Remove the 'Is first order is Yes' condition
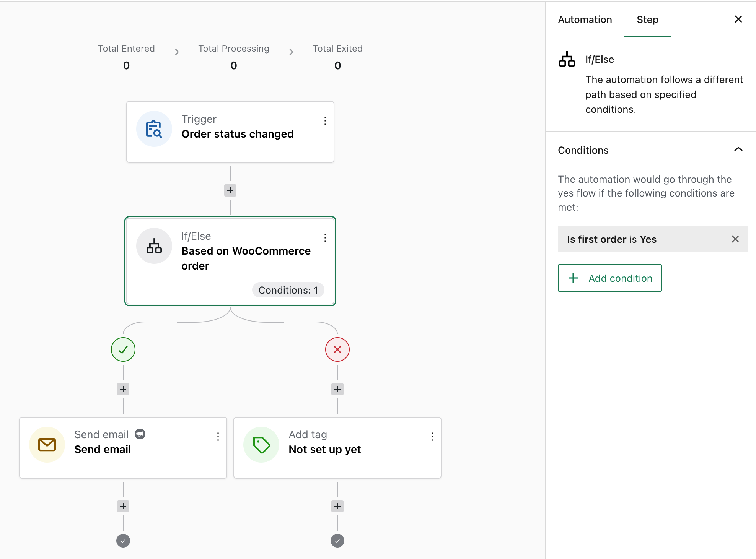756x559 pixels. [735, 239]
